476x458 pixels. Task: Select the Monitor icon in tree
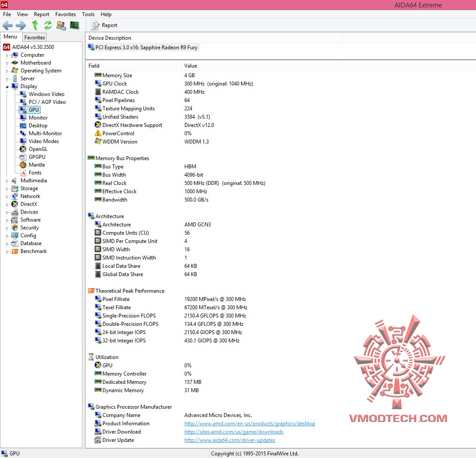pyautogui.click(x=23, y=117)
